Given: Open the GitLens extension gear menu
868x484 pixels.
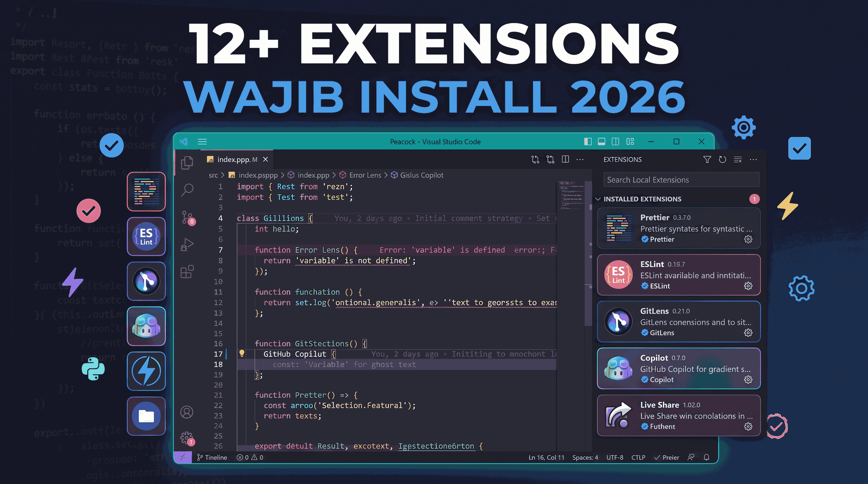Looking at the screenshot, I should click(x=748, y=333).
